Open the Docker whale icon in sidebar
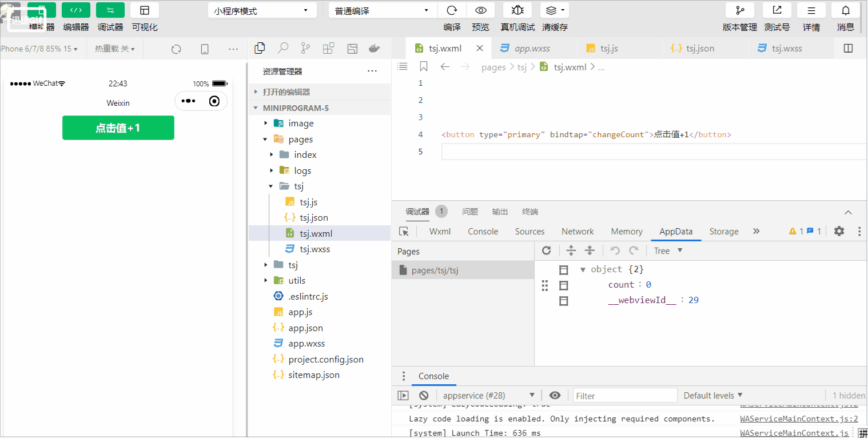This screenshot has width=868, height=438. pos(375,49)
